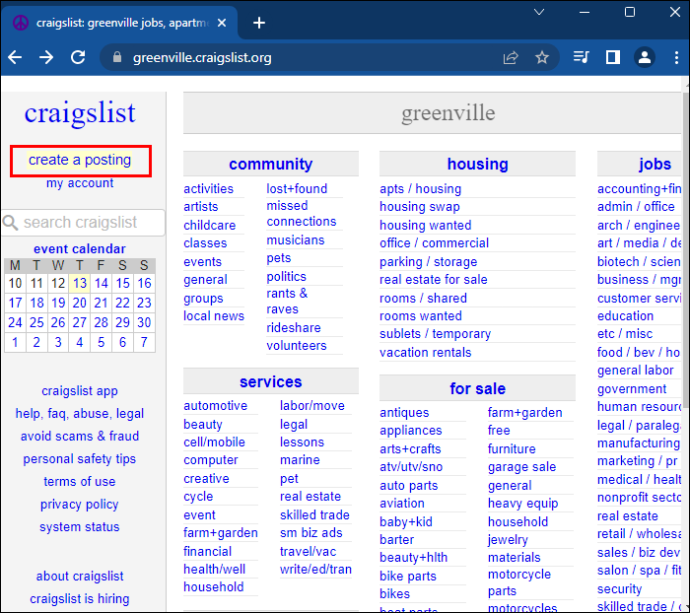Select calendar day 30
This screenshot has height=613, width=690.
(144, 323)
